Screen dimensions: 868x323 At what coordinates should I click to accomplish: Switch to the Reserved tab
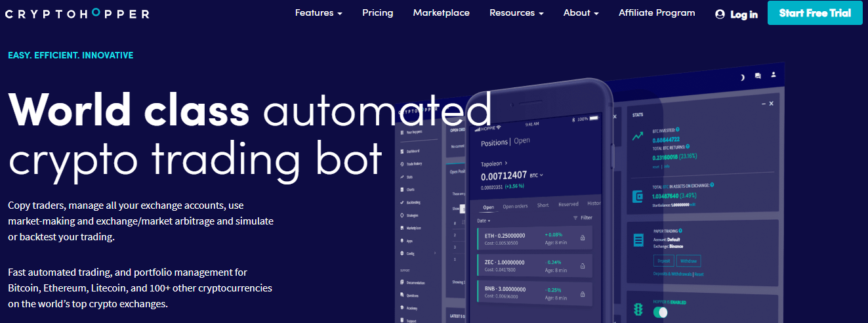coord(568,204)
